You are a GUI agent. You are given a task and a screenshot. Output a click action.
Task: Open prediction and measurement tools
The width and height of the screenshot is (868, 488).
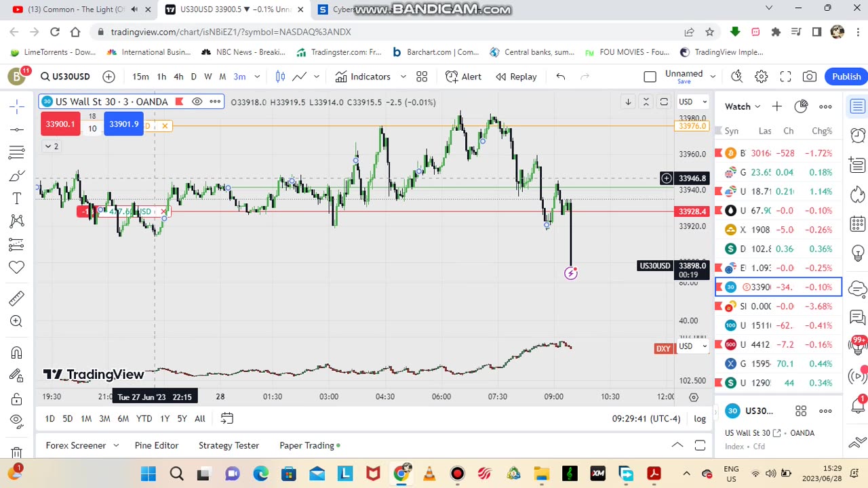(17, 245)
